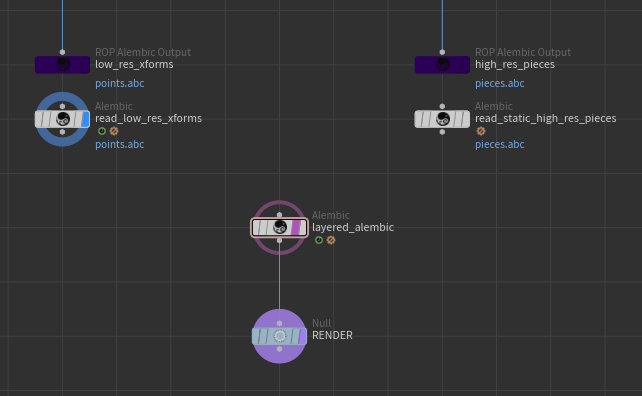Click the read_low_res_xforms node name
Viewport: 642px width, 396px height.
pos(149,118)
